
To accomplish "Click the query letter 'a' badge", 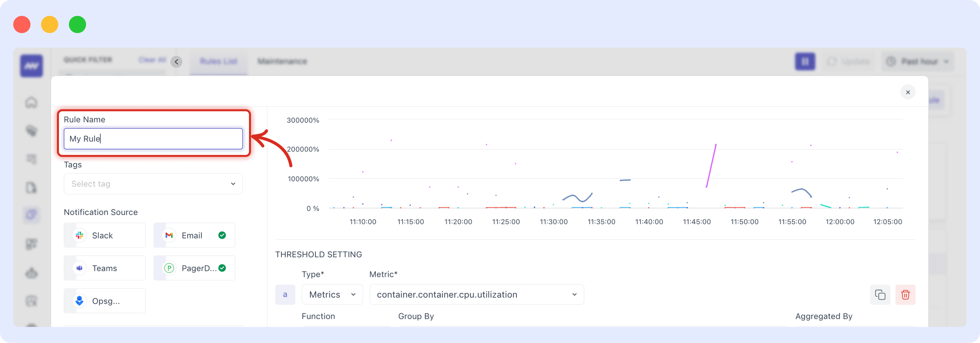I will point(285,295).
